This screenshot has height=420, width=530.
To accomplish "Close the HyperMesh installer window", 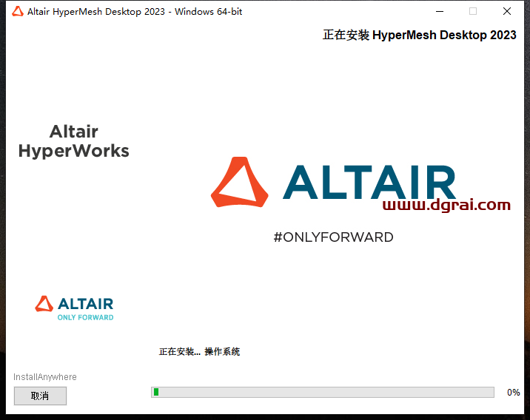I will (506, 12).
